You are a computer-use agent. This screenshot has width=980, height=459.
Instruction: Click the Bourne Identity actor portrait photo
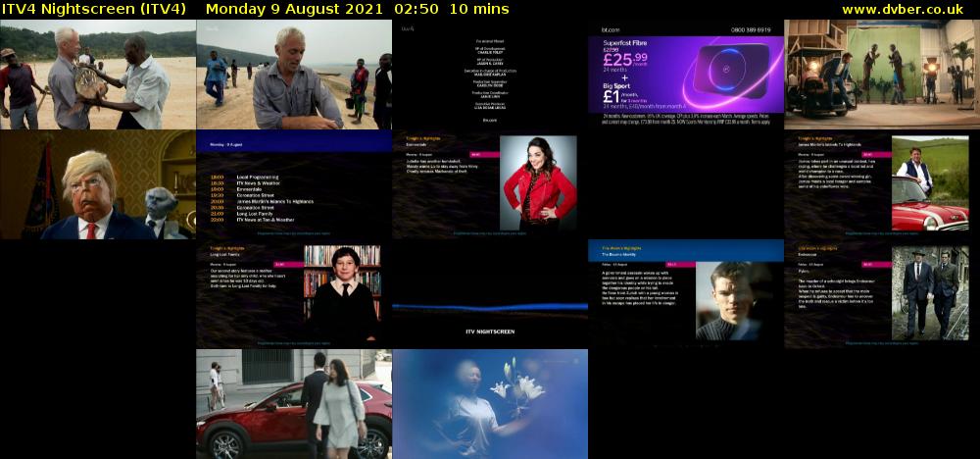[734, 301]
